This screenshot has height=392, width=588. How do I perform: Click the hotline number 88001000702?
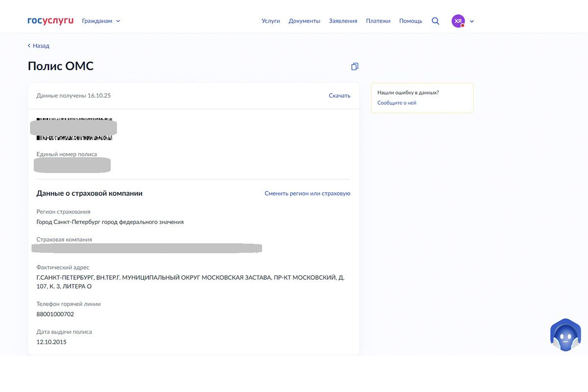(55, 314)
